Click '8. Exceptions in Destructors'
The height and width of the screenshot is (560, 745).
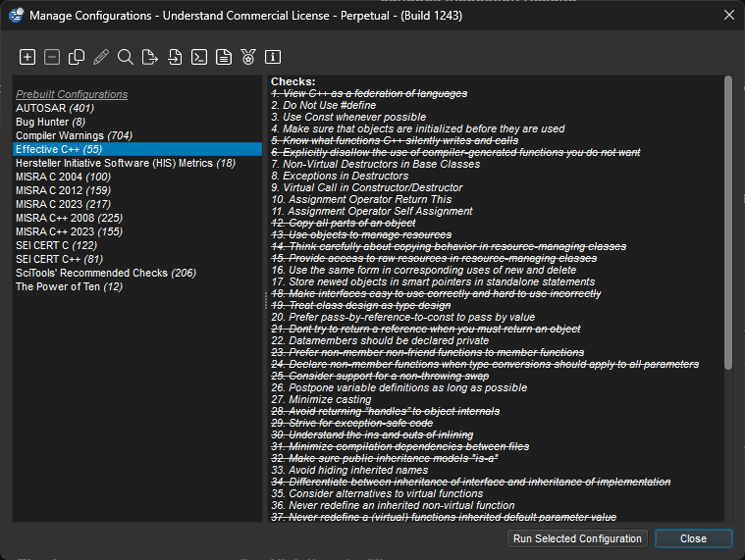(x=340, y=177)
